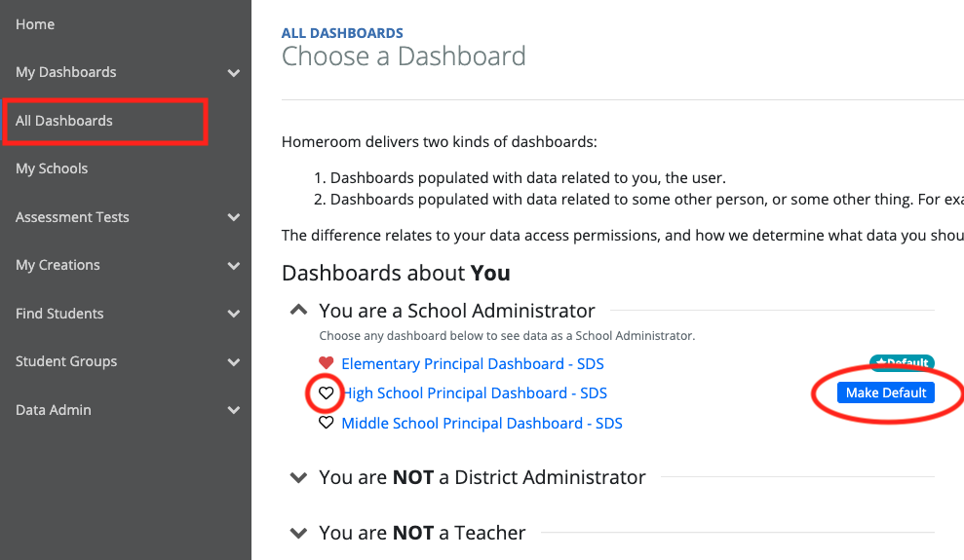This screenshot has width=964, height=560.
Task: Favorite the Middle School Principal Dashboard heart
Action: (x=327, y=424)
